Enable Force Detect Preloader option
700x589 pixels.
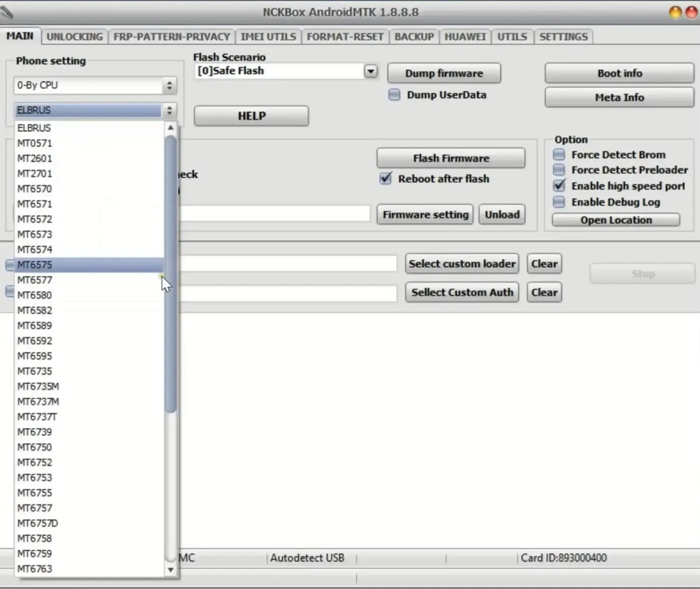559,170
